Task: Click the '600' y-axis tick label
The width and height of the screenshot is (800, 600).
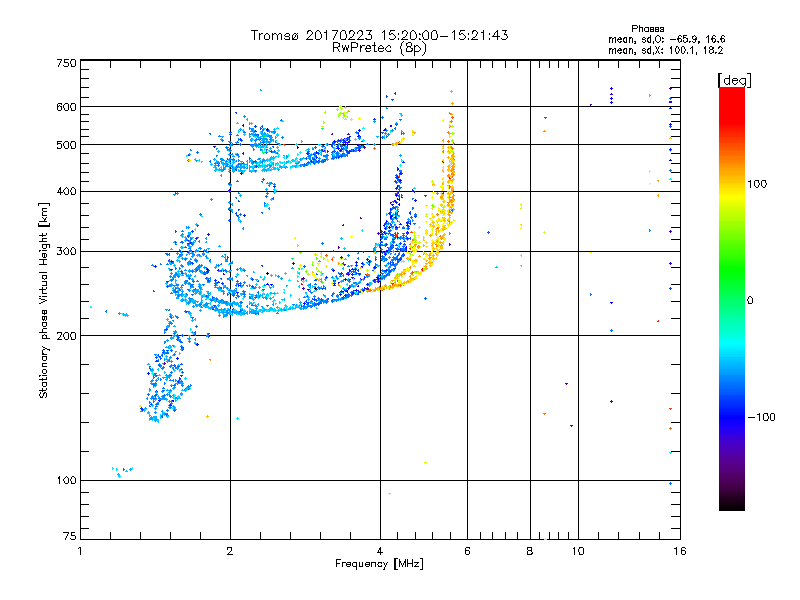Action: [x=66, y=107]
